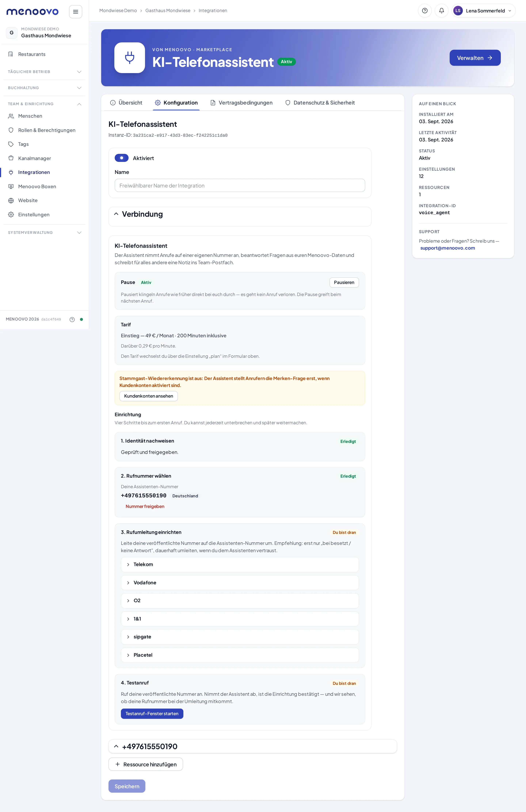Image resolution: width=526 pixels, height=812 pixels.
Task: Expand Telekom forwarding instructions
Action: tap(240, 564)
